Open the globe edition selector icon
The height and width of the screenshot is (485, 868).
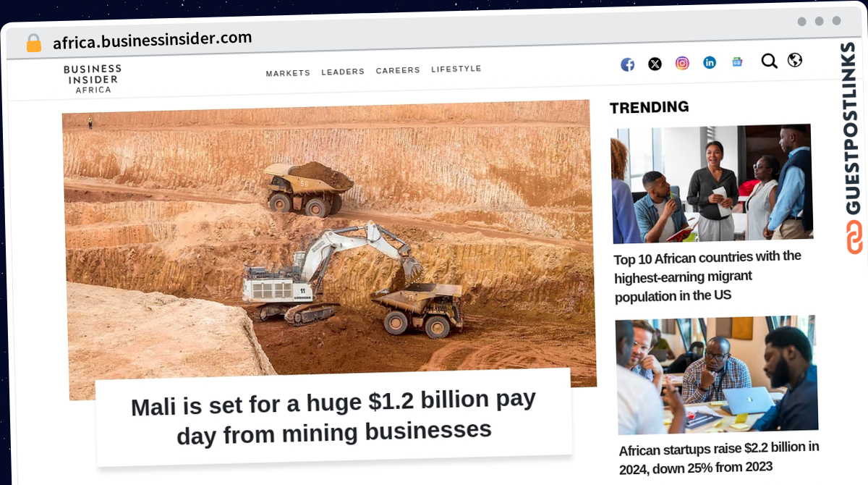point(795,60)
